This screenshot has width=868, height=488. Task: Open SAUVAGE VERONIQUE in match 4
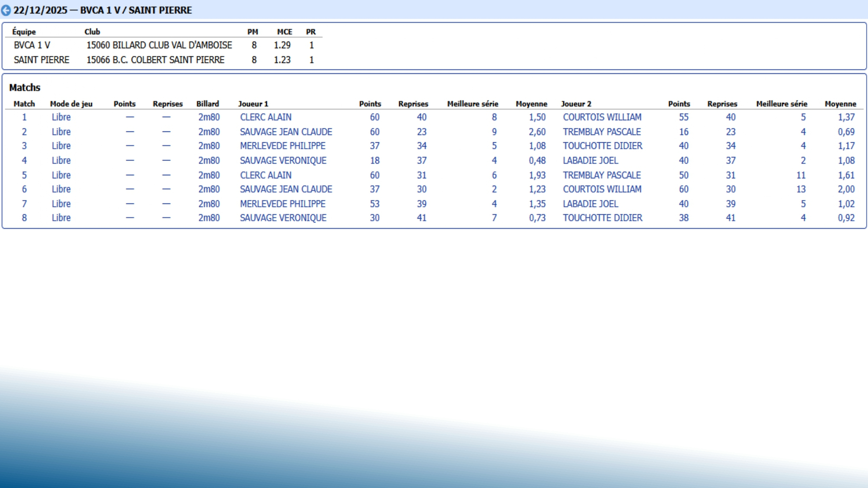[283, 161]
